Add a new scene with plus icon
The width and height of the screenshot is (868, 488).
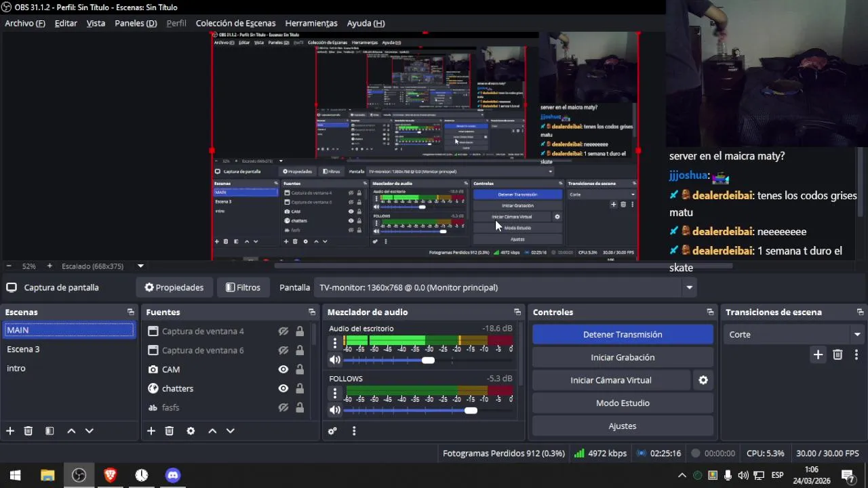pyautogui.click(x=10, y=431)
